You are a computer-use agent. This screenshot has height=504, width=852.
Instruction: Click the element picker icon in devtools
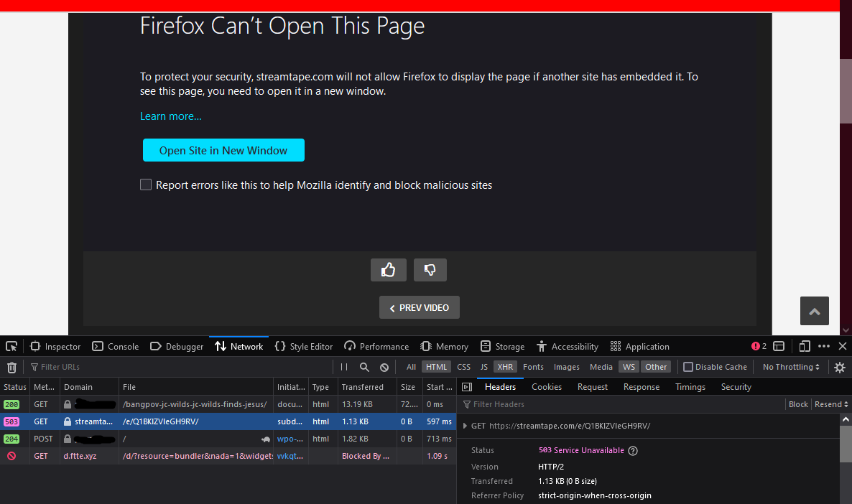[11, 347]
